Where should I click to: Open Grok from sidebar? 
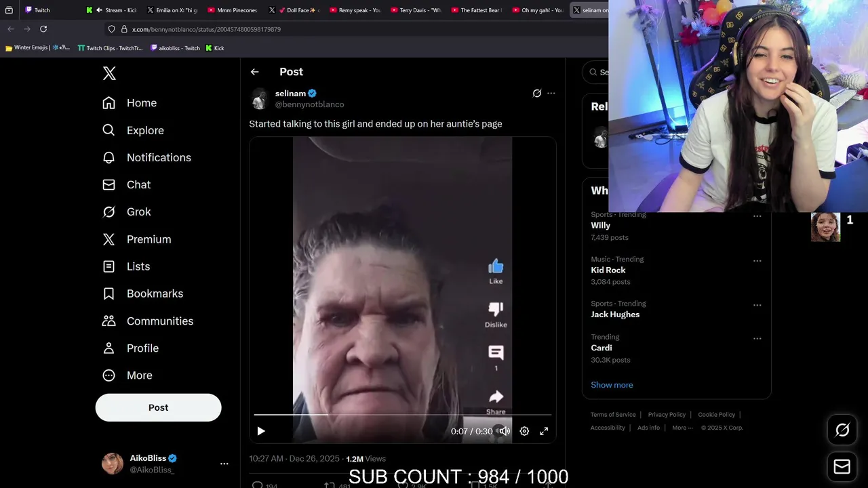pos(126,211)
